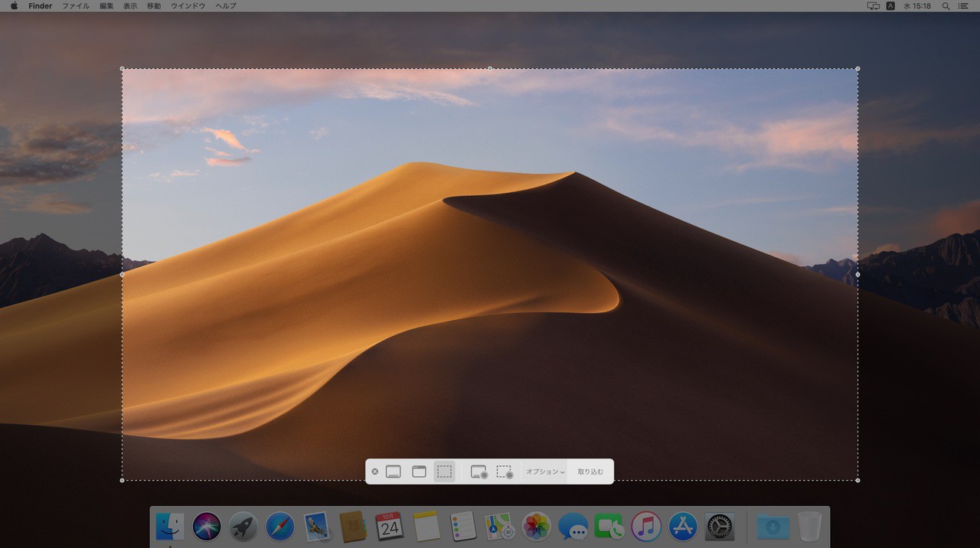The image size is (980, 548).
Task: Click the top-right selection corner handle
Action: [x=857, y=69]
